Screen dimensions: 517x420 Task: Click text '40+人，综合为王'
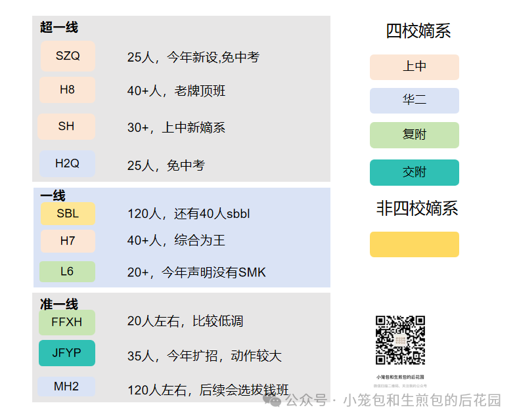(x=177, y=240)
